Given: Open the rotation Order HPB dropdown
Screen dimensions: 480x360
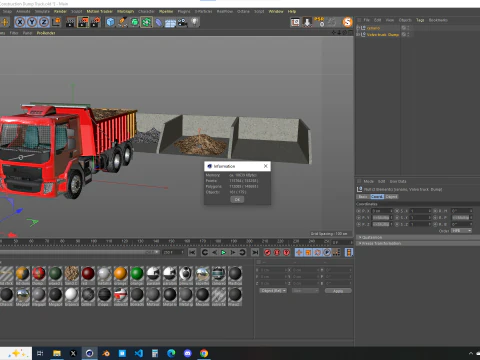Looking at the screenshot, I should (x=462, y=231).
